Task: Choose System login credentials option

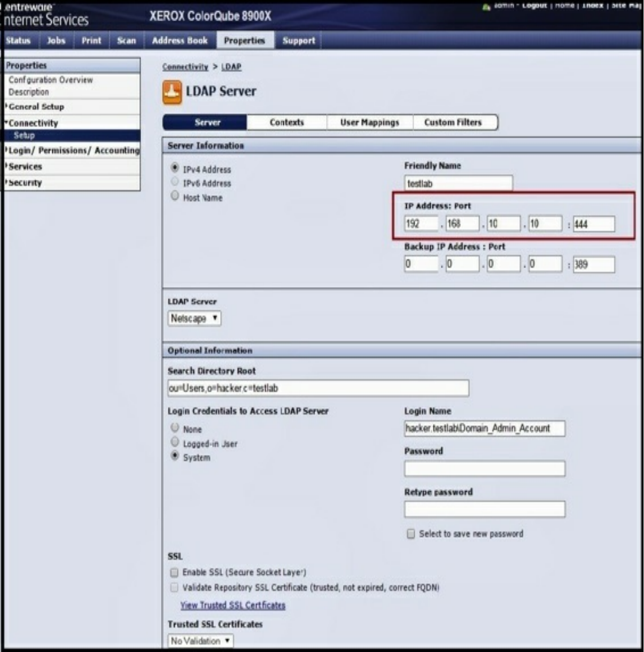Action: point(175,456)
